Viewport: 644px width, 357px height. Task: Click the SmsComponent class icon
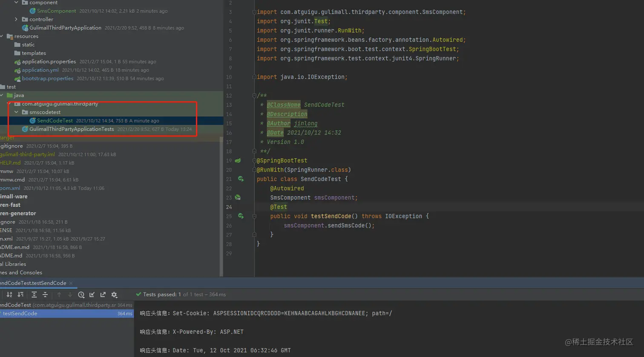pos(33,11)
